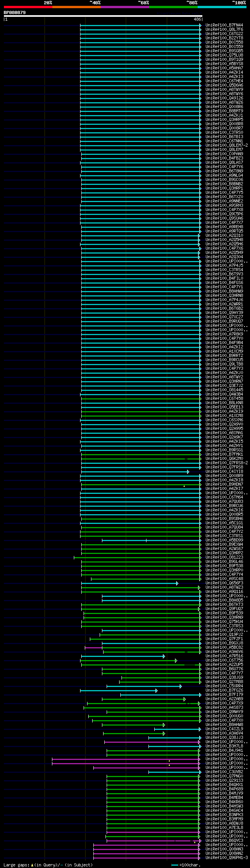Click the UniRef100_B9SBH6 label
The height and width of the screenshot is (868, 250).
point(224,518)
